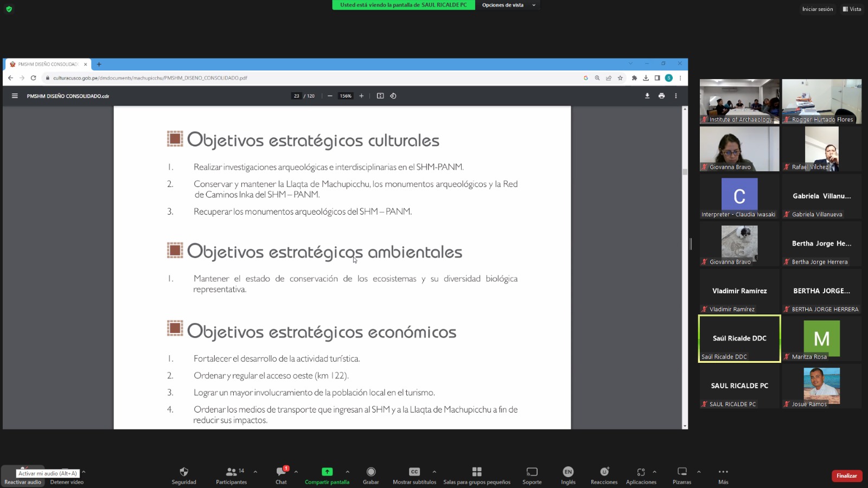Go back in the browser

click(x=10, y=78)
